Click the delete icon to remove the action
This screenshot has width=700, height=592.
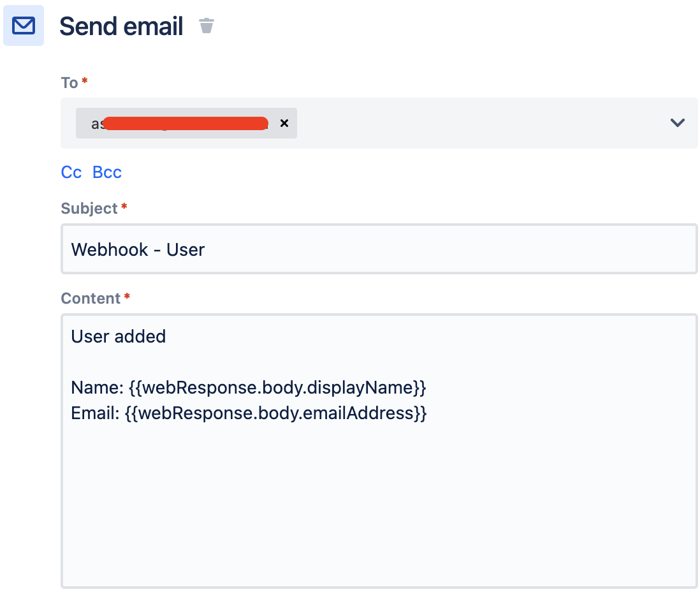pyautogui.click(x=206, y=27)
